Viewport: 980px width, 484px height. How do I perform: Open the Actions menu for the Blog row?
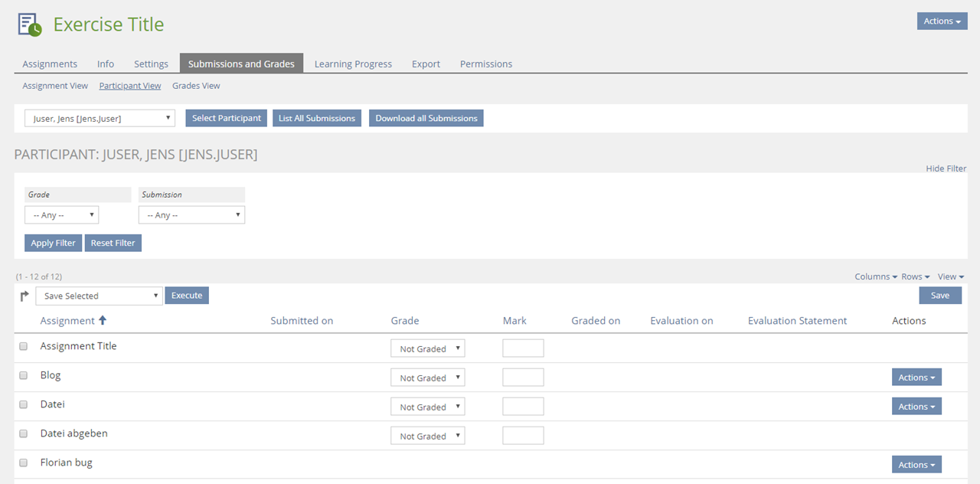point(916,378)
